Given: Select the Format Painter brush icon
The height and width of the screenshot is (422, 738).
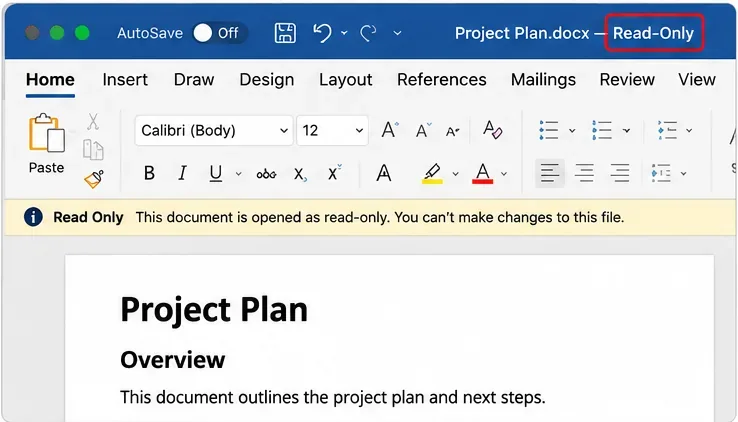Looking at the screenshot, I should pos(94,179).
